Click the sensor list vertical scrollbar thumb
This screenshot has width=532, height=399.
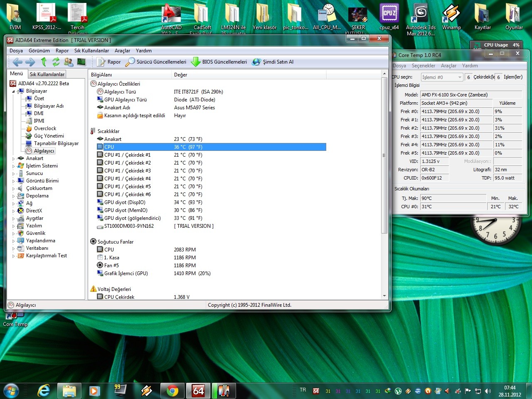(x=384, y=155)
